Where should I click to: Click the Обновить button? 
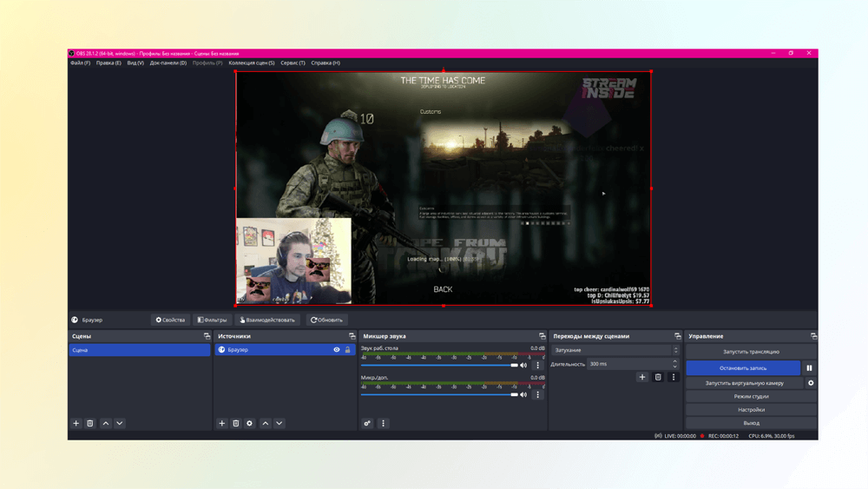coord(326,320)
